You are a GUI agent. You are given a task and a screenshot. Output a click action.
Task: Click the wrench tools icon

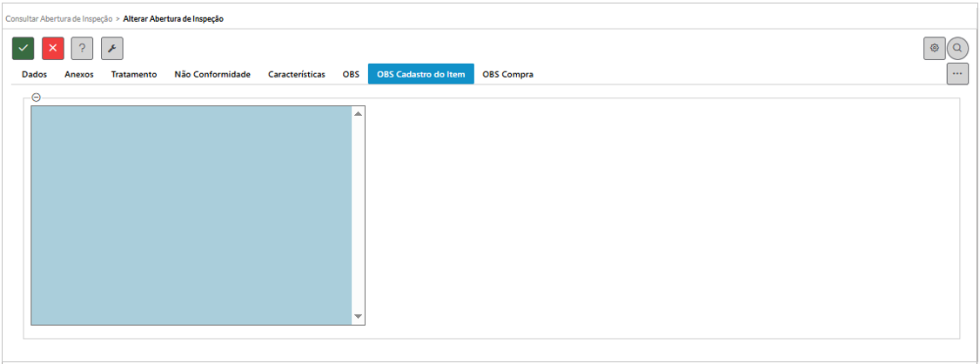click(111, 48)
